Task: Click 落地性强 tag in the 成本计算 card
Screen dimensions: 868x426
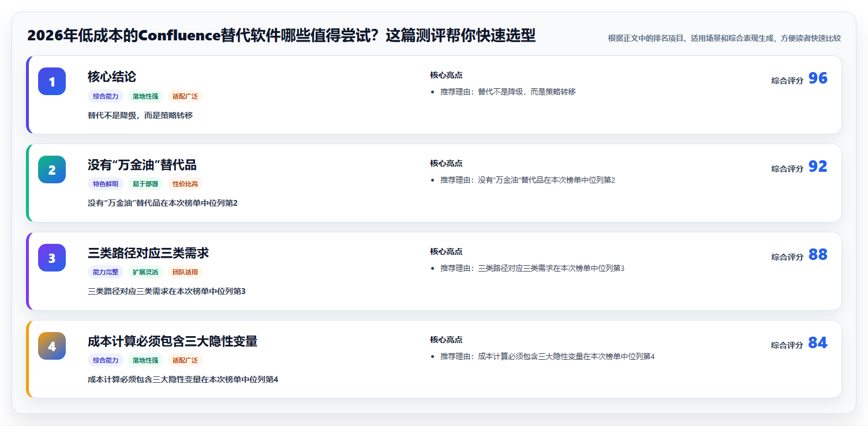Action: coord(145,360)
